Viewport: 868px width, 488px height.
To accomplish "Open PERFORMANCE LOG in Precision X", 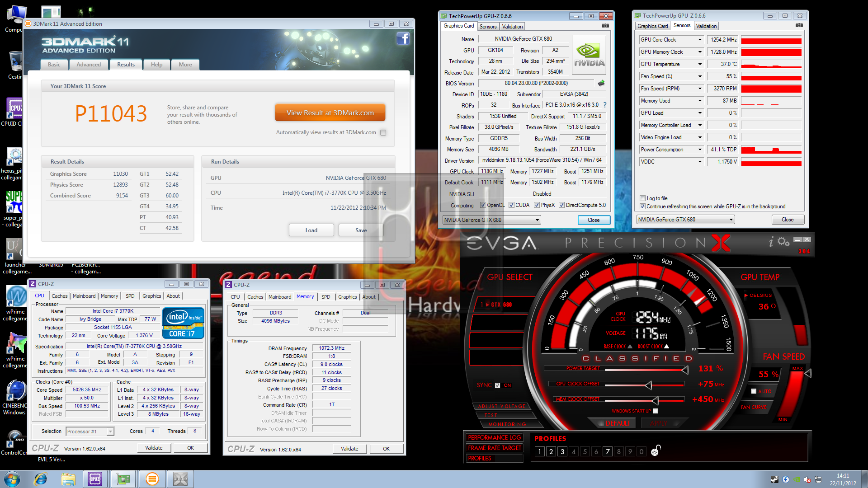I will pyautogui.click(x=495, y=437).
